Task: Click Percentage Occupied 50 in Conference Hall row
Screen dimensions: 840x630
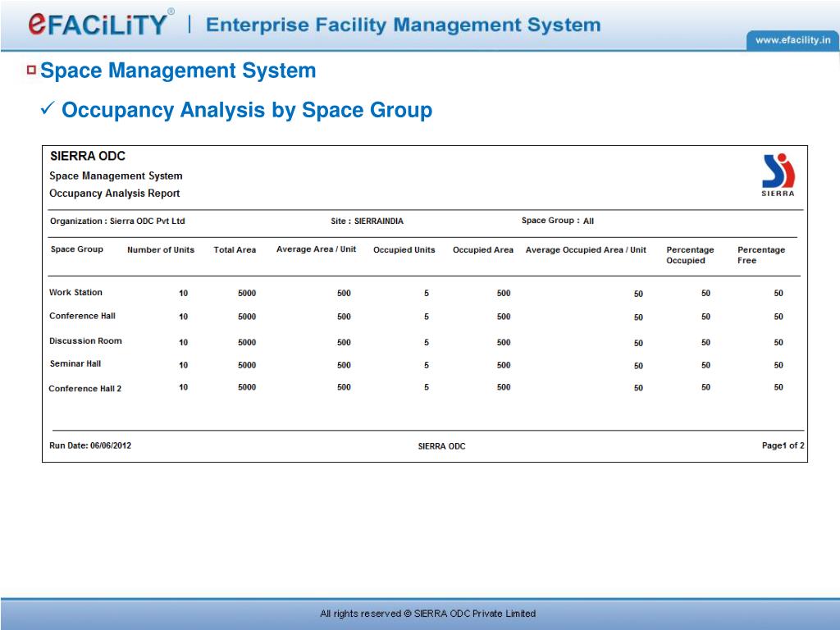Action: (705, 317)
